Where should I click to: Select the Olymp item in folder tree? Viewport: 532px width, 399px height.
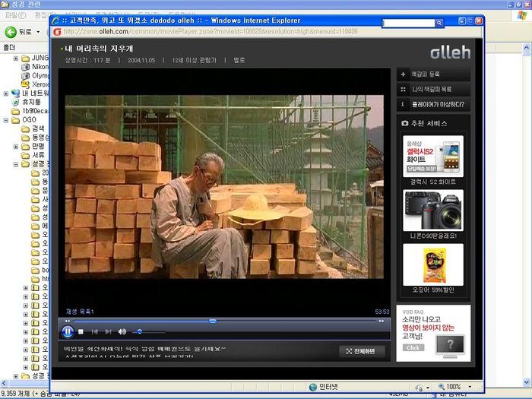[x=35, y=76]
